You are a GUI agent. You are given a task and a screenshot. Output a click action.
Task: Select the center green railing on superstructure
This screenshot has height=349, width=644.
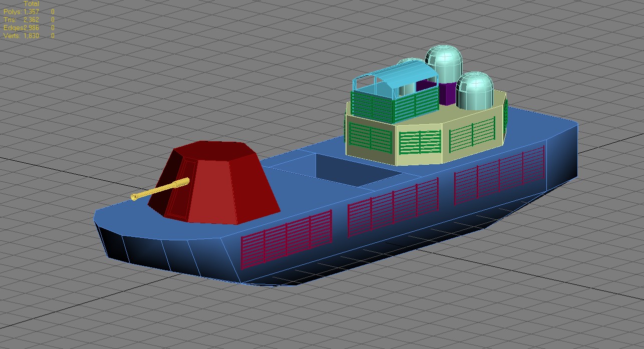420,142
